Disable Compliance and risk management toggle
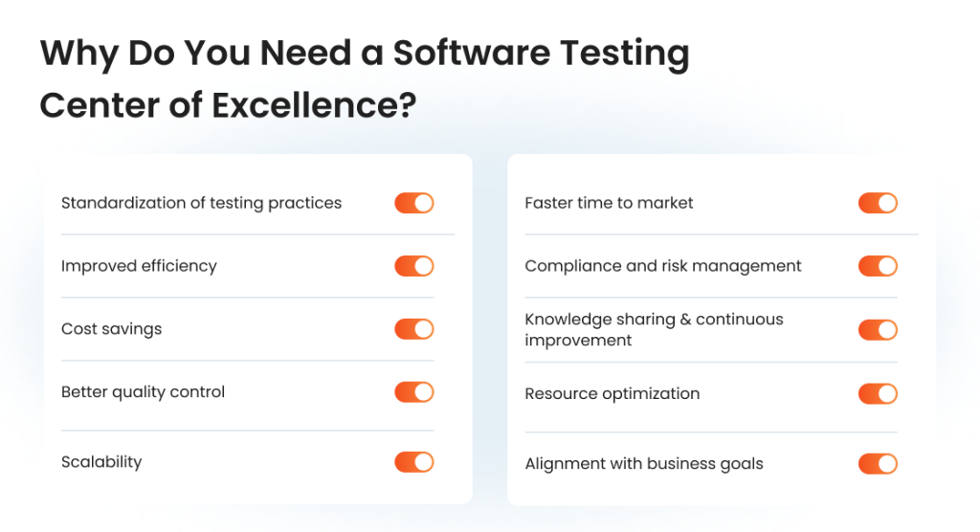Image resolution: width=980 pixels, height=532 pixels. click(x=878, y=266)
